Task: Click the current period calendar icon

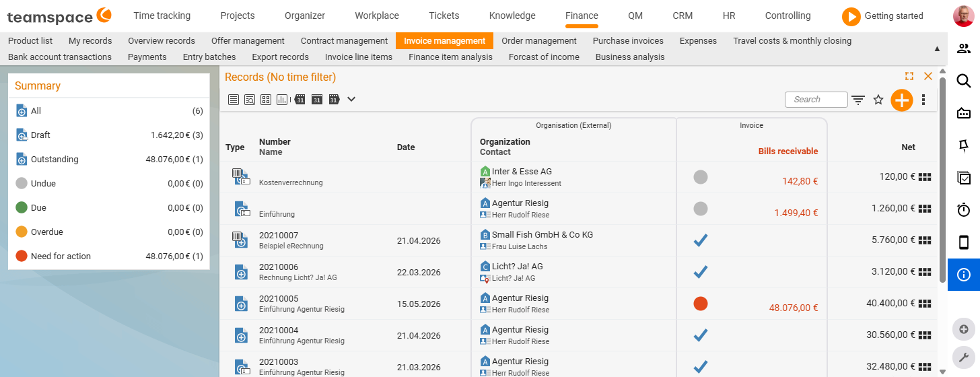Action: pos(317,100)
